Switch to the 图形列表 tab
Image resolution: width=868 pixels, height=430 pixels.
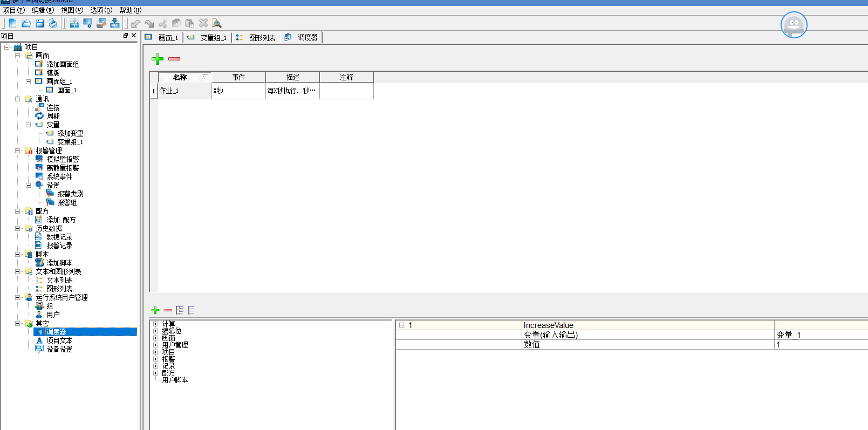coord(256,37)
